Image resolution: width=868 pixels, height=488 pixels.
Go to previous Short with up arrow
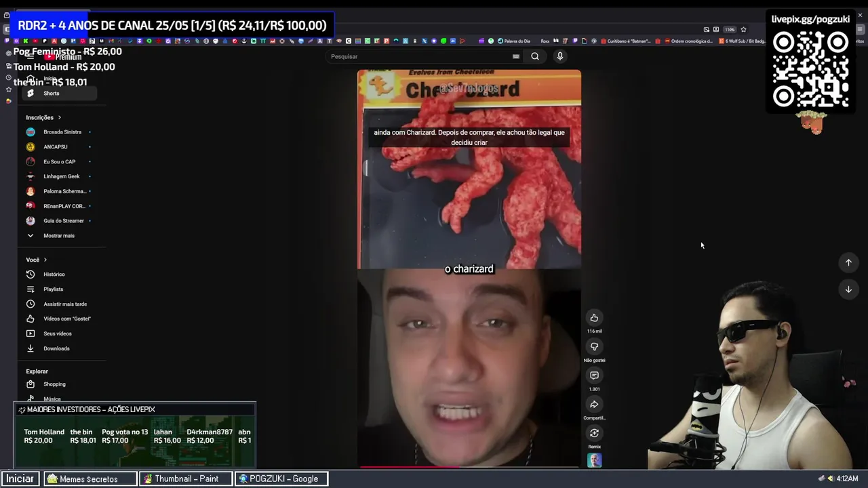coord(848,263)
